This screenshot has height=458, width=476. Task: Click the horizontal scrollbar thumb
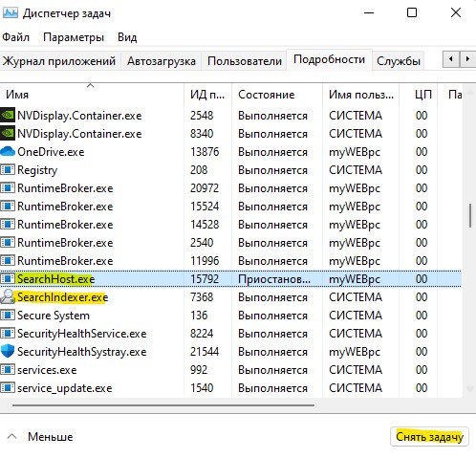(163, 405)
